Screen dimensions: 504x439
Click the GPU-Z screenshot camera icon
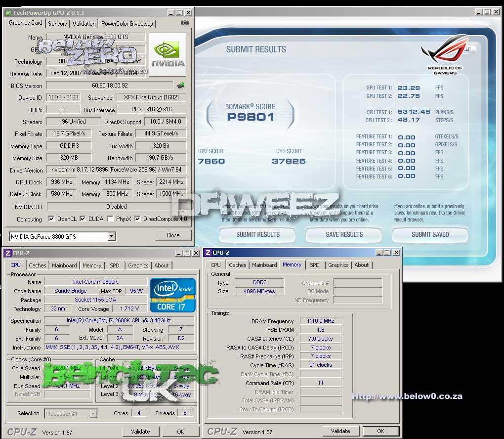click(184, 23)
